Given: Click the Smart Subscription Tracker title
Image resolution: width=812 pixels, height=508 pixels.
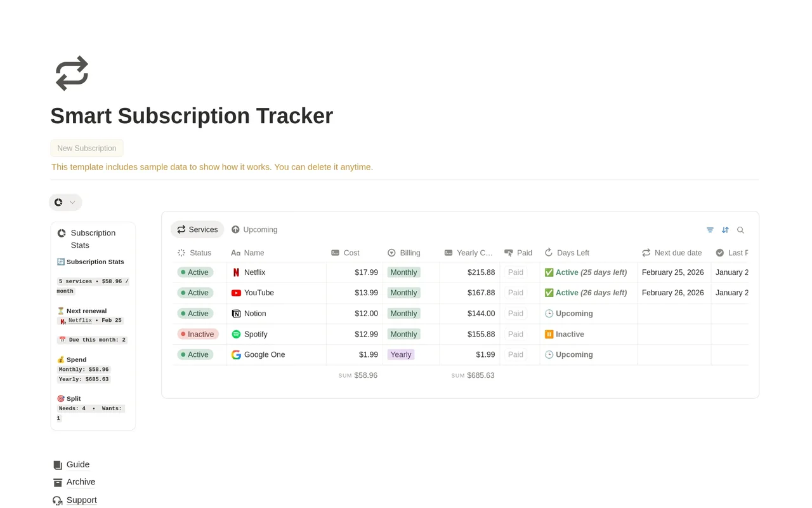Looking at the screenshot, I should point(192,116).
